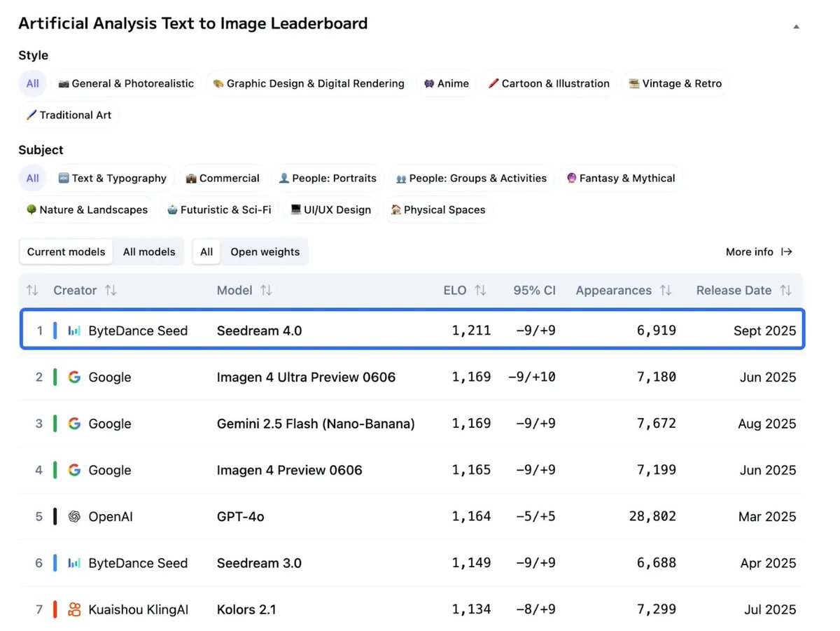The height and width of the screenshot is (631, 840).
Task: Sort by ELO column arrows
Action: pyautogui.click(x=480, y=290)
